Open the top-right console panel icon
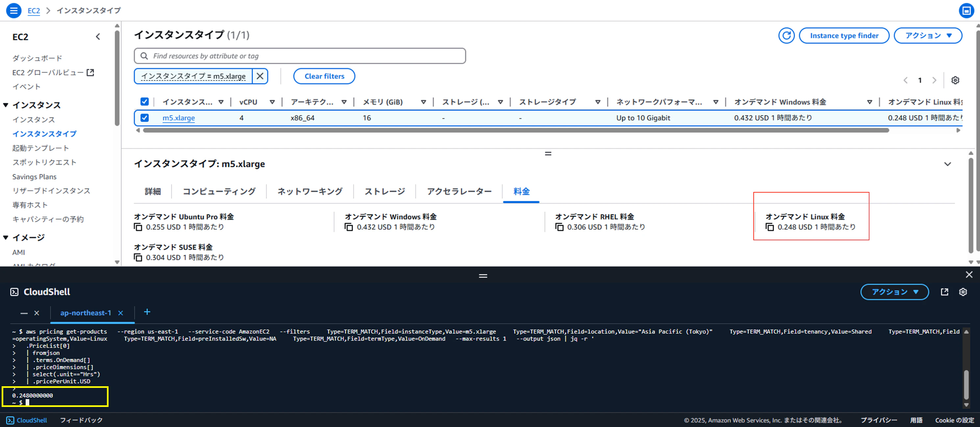 click(966, 11)
